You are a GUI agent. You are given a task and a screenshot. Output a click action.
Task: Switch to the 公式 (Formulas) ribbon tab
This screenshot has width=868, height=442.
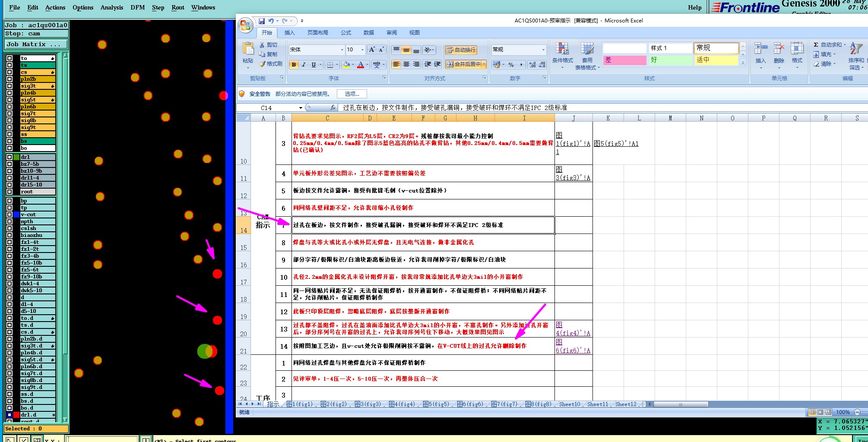point(346,33)
